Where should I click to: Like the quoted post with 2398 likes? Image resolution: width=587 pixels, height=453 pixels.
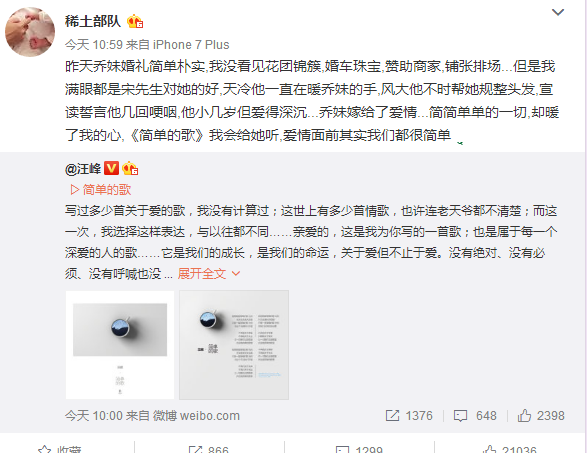coord(541,416)
